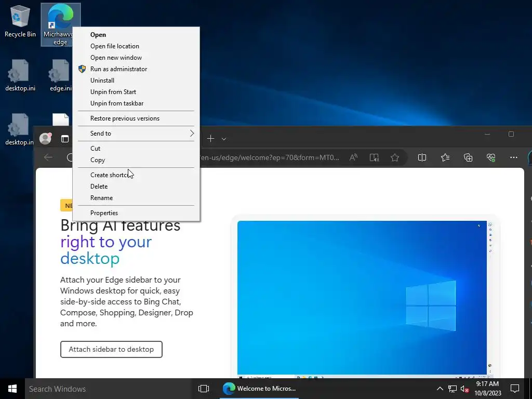
Task: Select Open file location menu entry
Action: [136, 46]
